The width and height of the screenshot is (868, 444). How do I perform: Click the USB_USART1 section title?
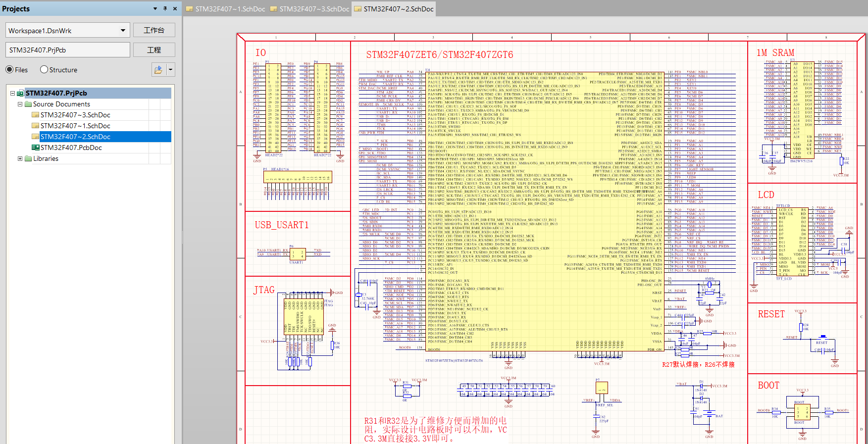[282, 225]
